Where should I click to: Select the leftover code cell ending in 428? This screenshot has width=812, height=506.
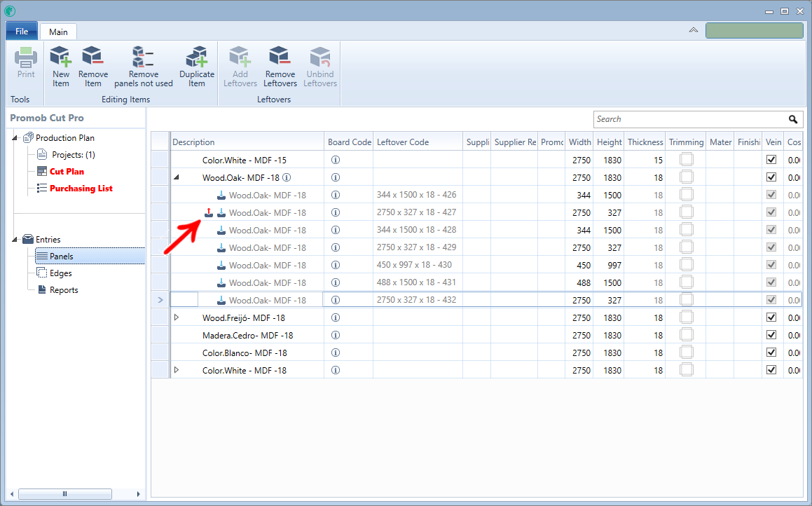pyautogui.click(x=418, y=230)
